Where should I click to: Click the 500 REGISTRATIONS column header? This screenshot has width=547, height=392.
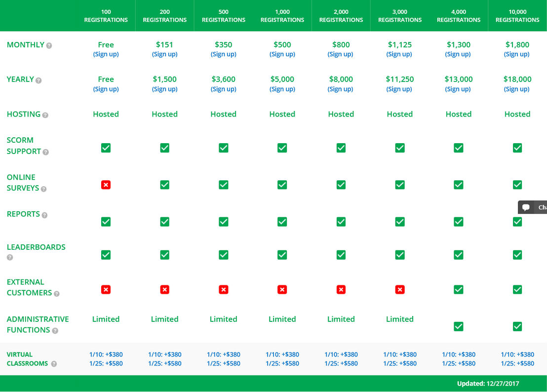click(x=224, y=16)
